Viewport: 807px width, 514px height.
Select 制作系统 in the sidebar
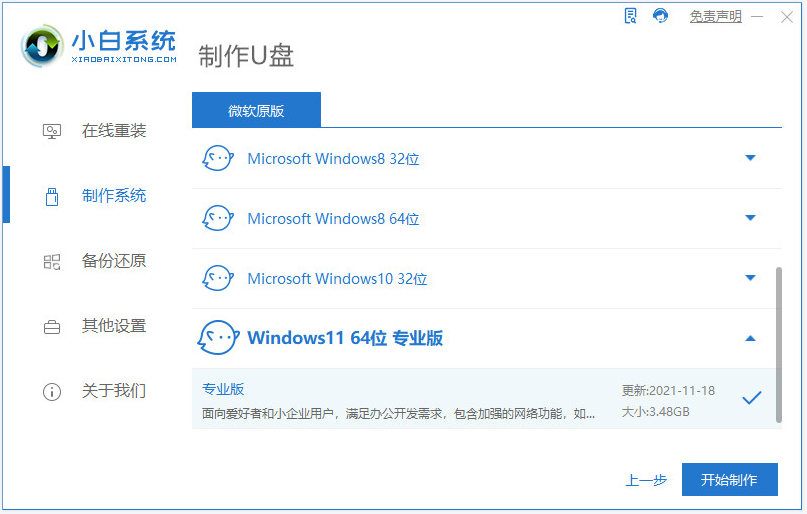[x=114, y=196]
